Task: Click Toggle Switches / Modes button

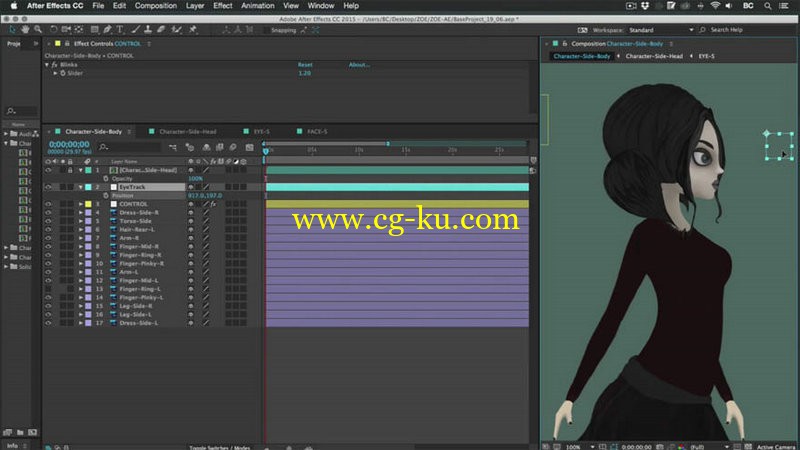Action: tap(220, 447)
